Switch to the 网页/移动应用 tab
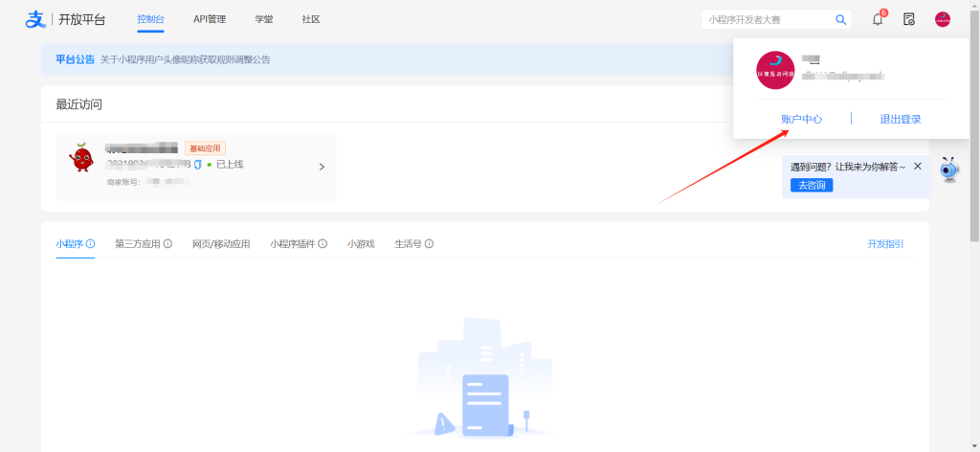This screenshot has height=452, width=980. click(x=221, y=244)
